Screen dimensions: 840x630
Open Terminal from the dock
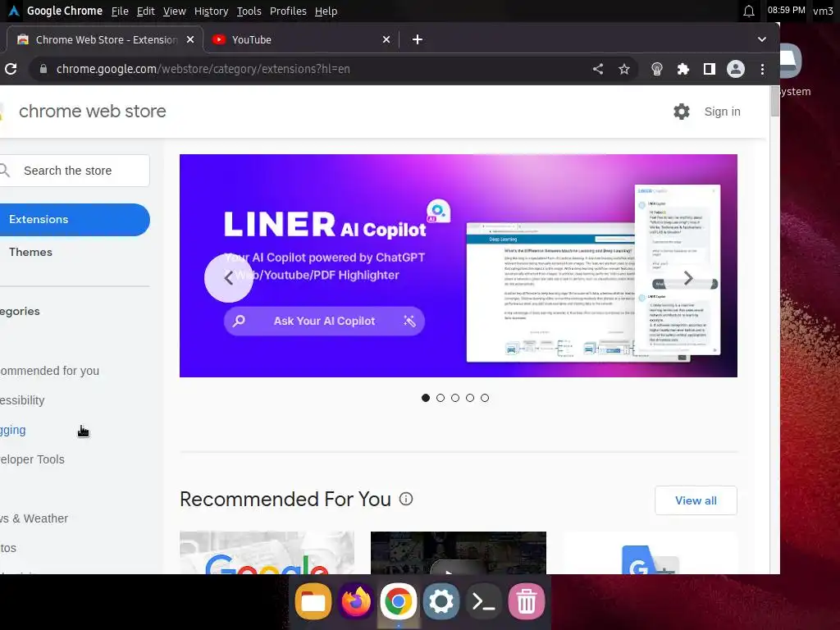pyautogui.click(x=483, y=601)
